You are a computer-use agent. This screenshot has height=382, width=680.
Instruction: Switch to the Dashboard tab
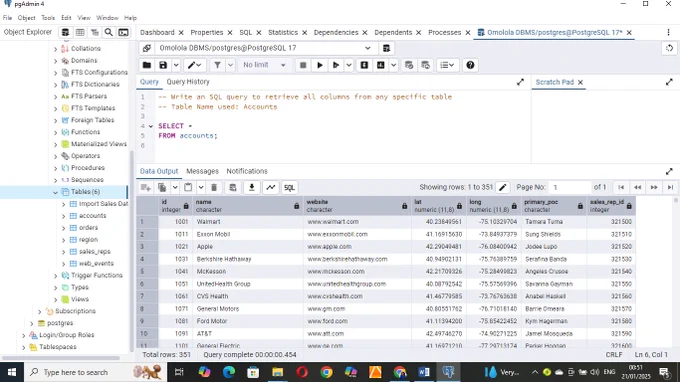pos(157,33)
